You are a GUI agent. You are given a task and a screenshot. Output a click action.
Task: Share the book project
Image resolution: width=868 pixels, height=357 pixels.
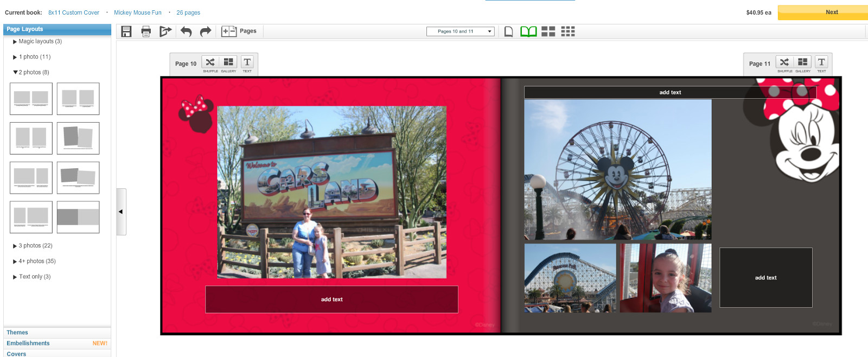click(165, 31)
